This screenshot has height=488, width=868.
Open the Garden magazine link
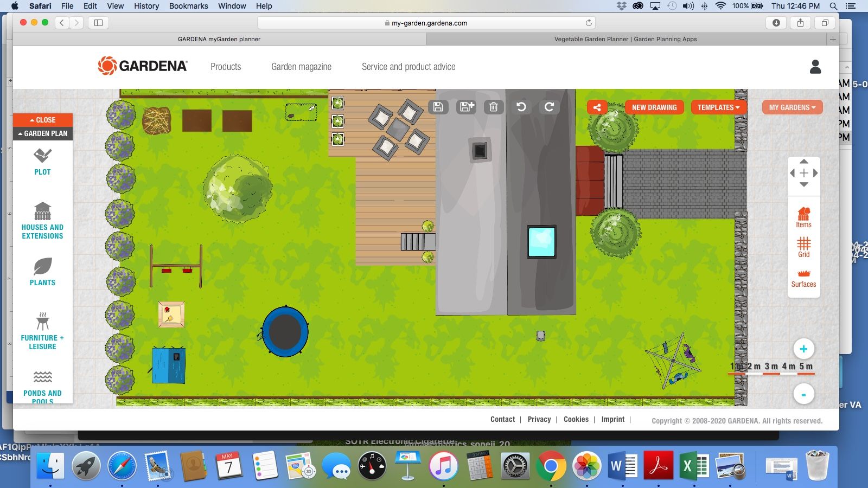tap(301, 67)
